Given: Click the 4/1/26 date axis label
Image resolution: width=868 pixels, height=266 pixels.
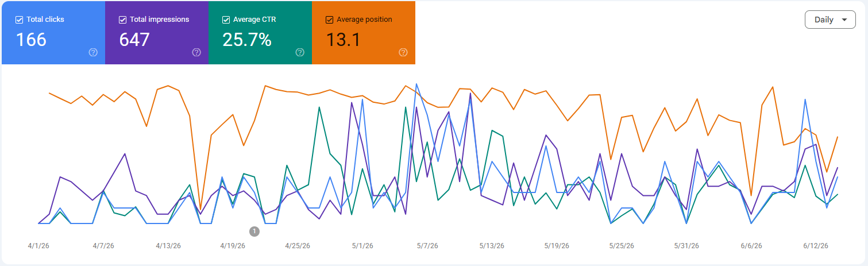Looking at the screenshot, I should (38, 246).
